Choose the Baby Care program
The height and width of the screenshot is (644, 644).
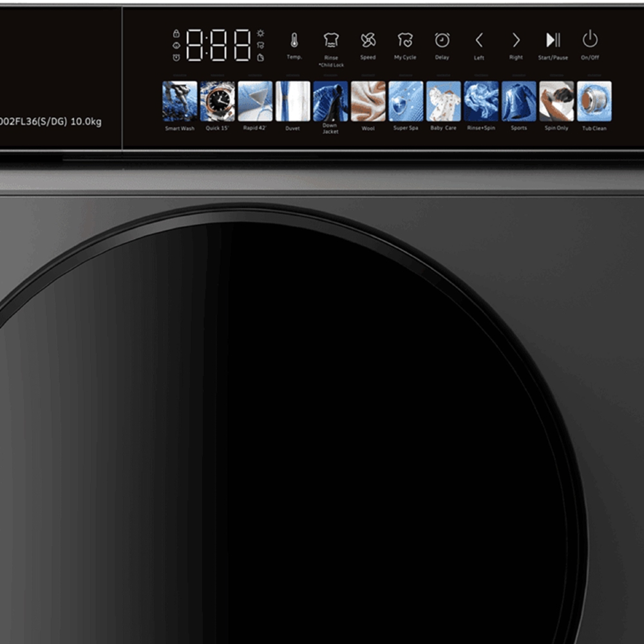443,101
